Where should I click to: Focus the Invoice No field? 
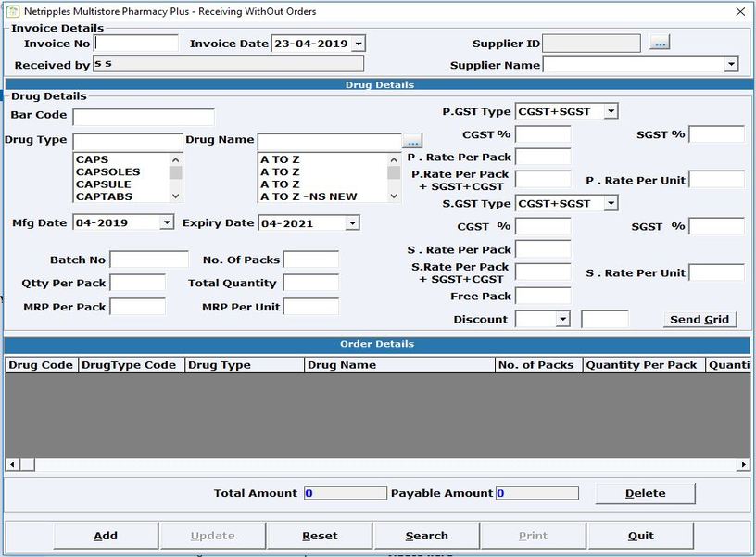(136, 44)
